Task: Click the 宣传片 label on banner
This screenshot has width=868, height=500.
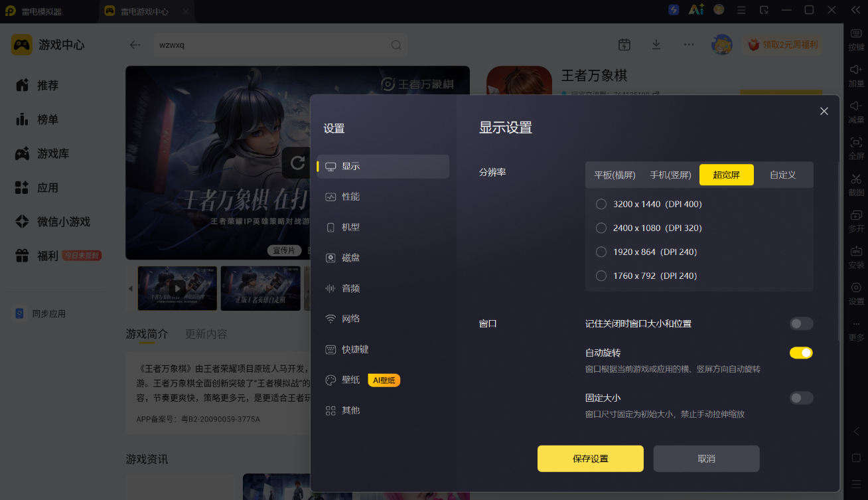Action: [285, 250]
